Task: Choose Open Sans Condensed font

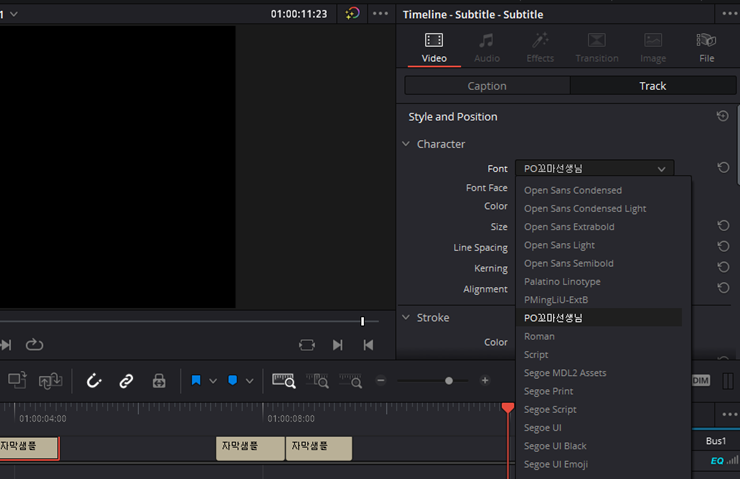Action: [599, 190]
